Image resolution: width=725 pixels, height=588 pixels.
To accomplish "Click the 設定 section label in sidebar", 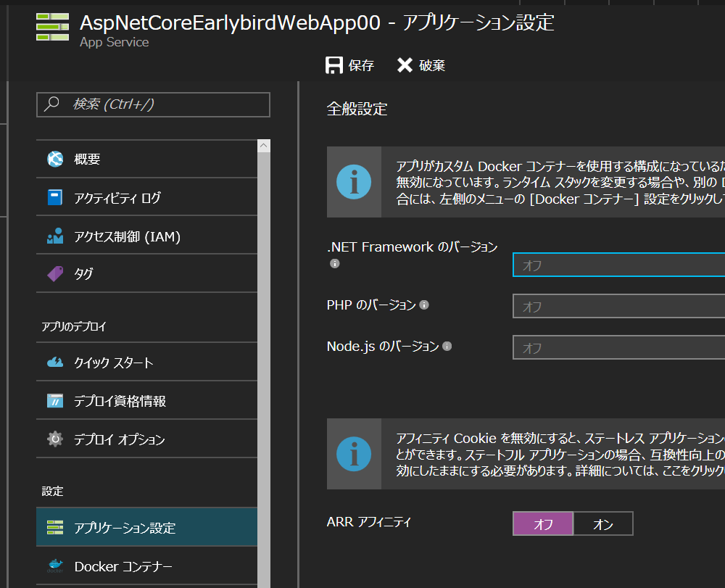I will pyautogui.click(x=53, y=492).
